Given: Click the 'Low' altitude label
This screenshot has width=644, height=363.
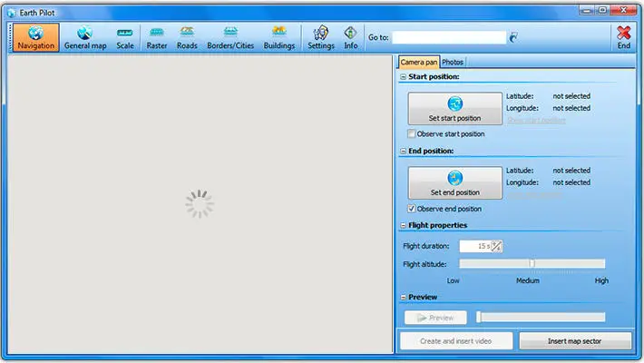Looking at the screenshot, I should (453, 280).
